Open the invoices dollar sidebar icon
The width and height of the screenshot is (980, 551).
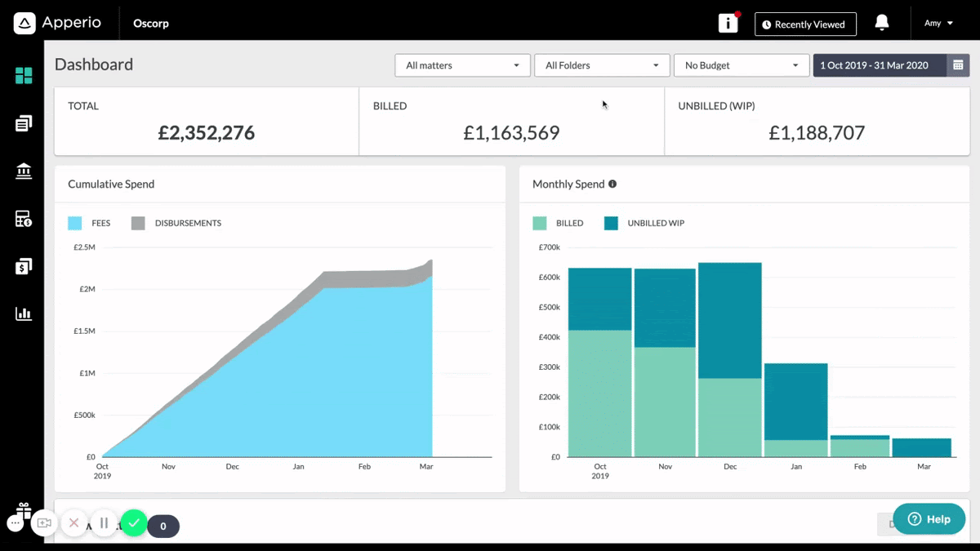pos(24,266)
